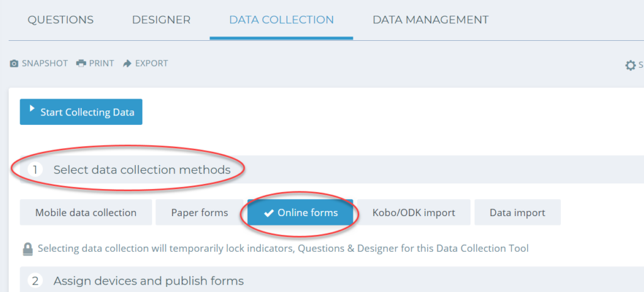Switch to the Questions tab
Image resolution: width=644 pixels, height=292 pixels.
pos(60,19)
